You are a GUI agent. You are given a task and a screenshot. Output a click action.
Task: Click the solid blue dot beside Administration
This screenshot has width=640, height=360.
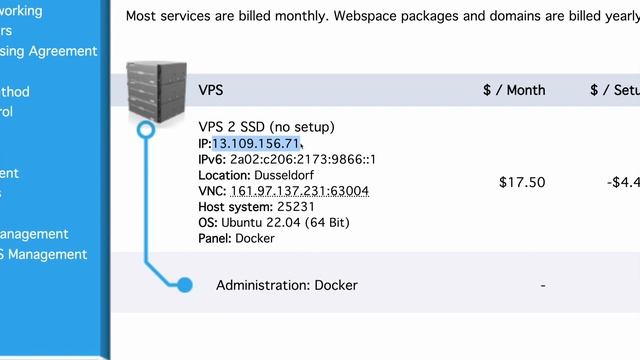185,285
